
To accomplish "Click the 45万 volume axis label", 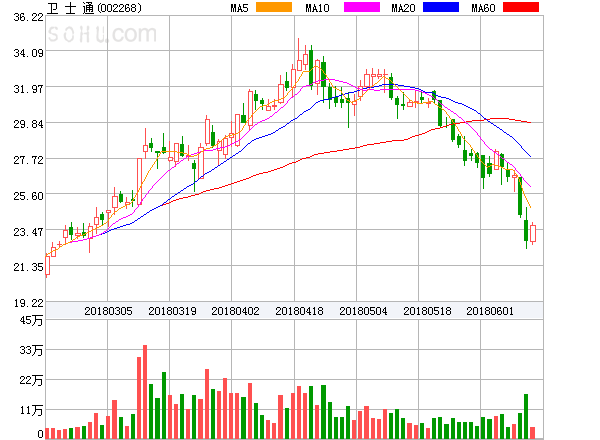I will tap(31, 320).
